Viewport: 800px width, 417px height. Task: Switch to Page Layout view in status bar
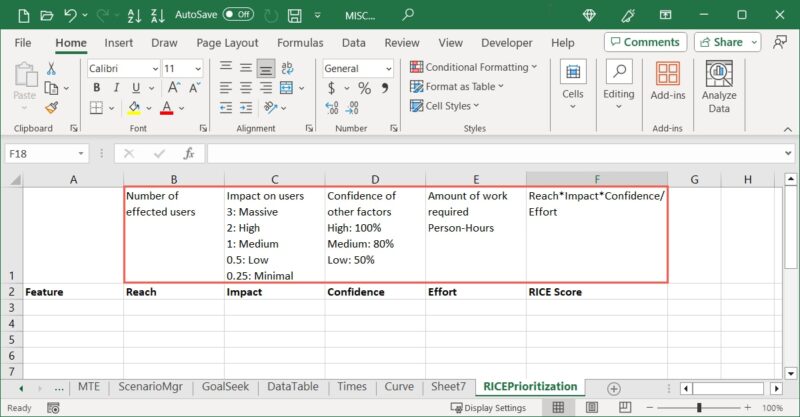pyautogui.click(x=592, y=407)
